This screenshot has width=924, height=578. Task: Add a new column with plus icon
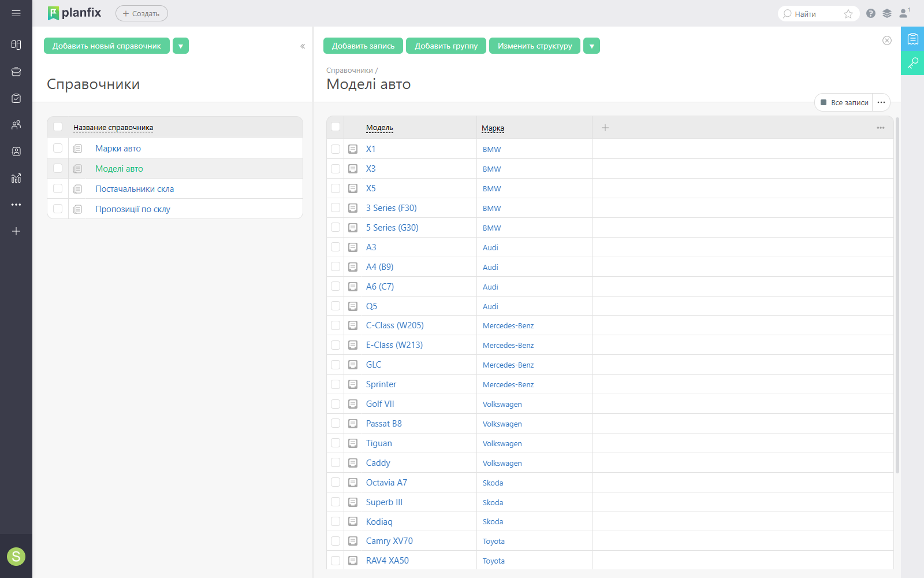[x=605, y=128]
